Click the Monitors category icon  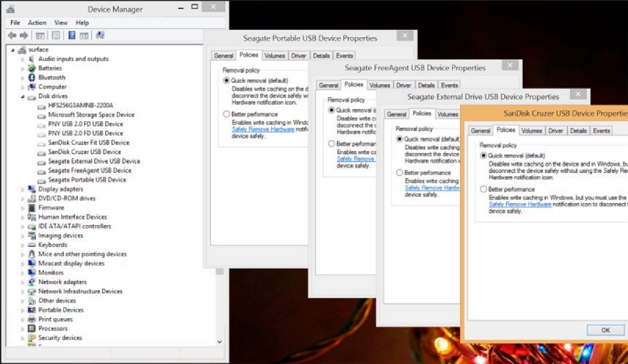pyautogui.click(x=32, y=273)
